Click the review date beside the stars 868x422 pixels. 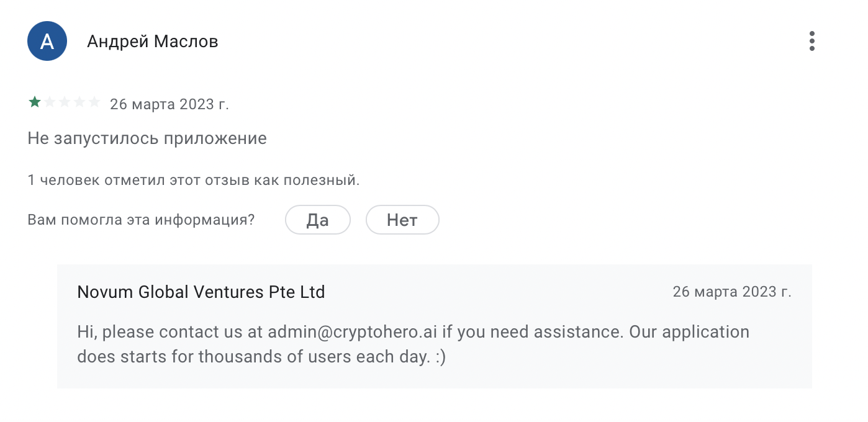[x=170, y=104]
